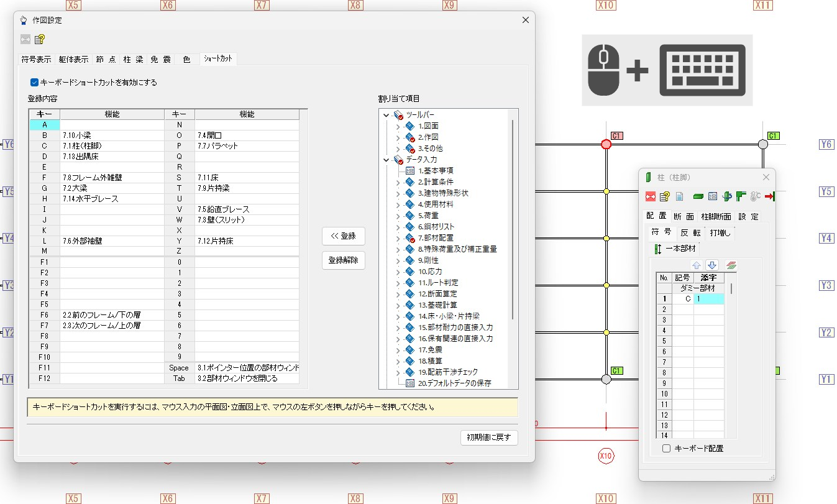Screen dimensions: 837x504
Task: Select the green beam icon in 柱 panel
Action: (698, 196)
